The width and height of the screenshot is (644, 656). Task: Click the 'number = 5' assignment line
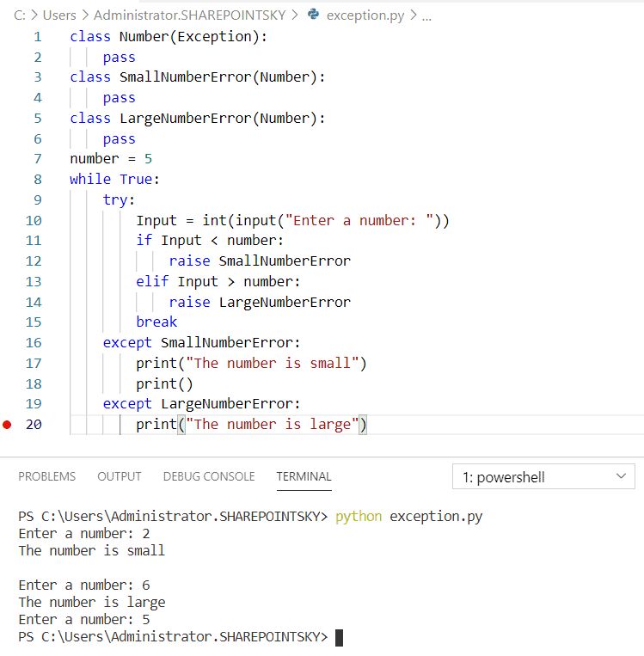click(111, 159)
